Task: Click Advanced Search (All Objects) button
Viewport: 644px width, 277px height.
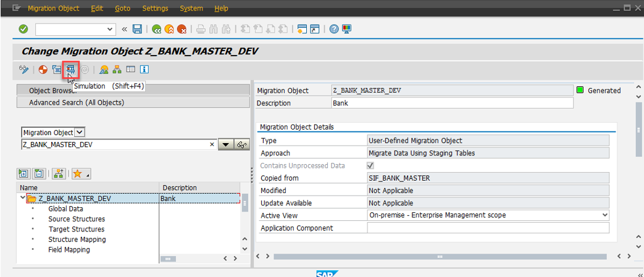Action: tap(133, 102)
